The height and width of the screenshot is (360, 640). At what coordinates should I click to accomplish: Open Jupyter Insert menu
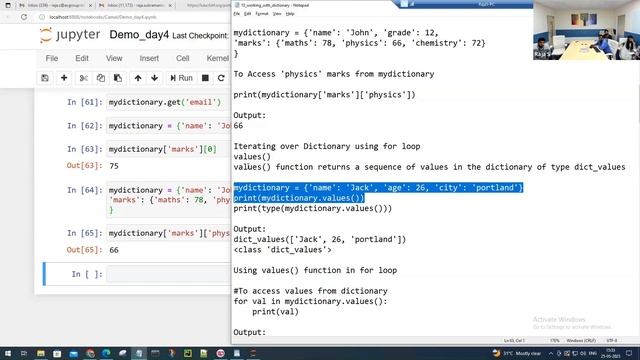click(149, 58)
